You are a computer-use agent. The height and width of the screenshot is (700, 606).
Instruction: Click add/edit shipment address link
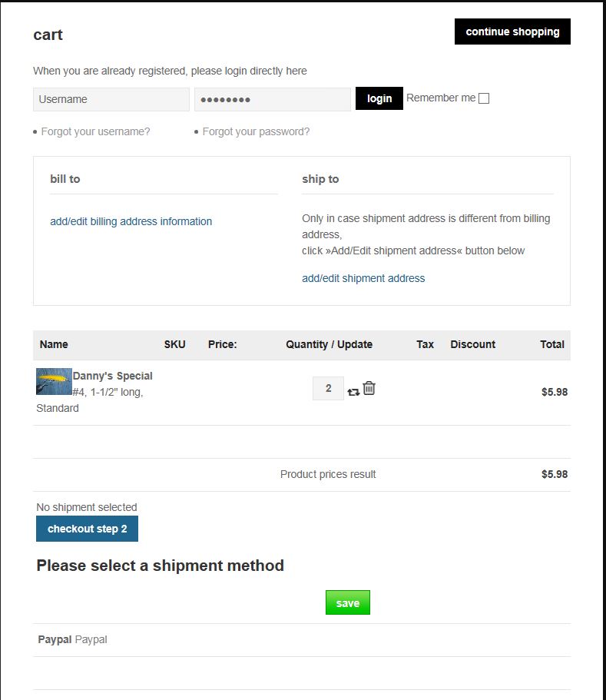[363, 278]
